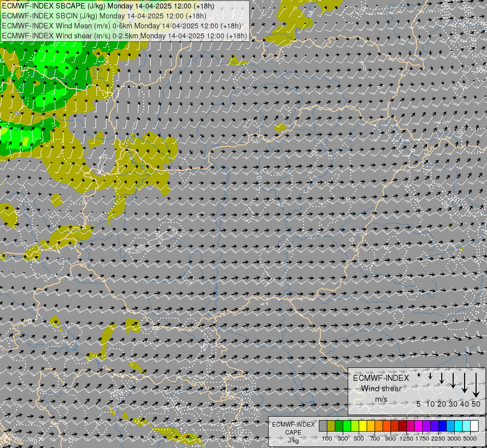Pick the indigo swatch left of 2250
The height and width of the screenshot is (448, 487).
(434, 426)
